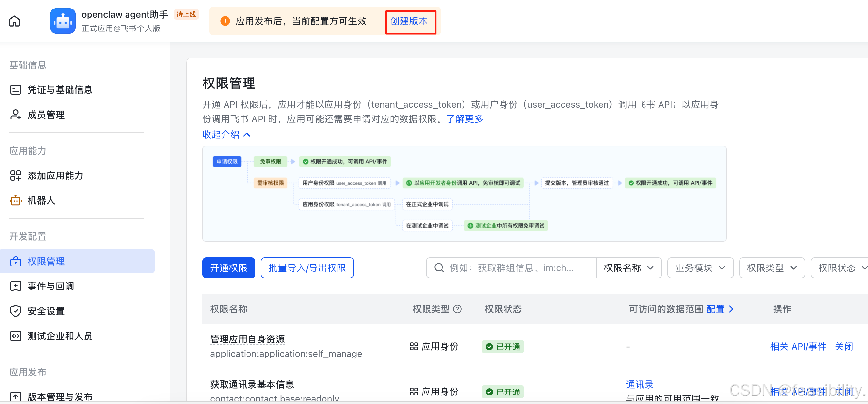Viewport: 868px width, 404px height.
Task: Collapse the 收起介绍 introduction section
Action: click(x=226, y=135)
